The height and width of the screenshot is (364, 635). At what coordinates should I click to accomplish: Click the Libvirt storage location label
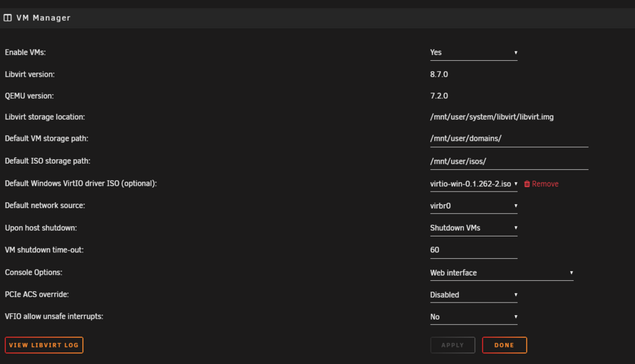45,117
